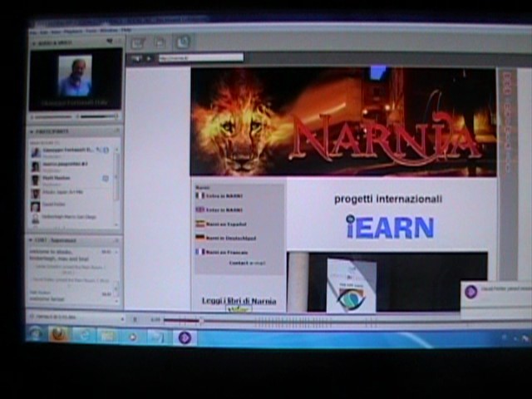Click the UK flag 'Enter in NARNI' link
Image resolution: width=532 pixels, height=399 pixels.
[219, 210]
